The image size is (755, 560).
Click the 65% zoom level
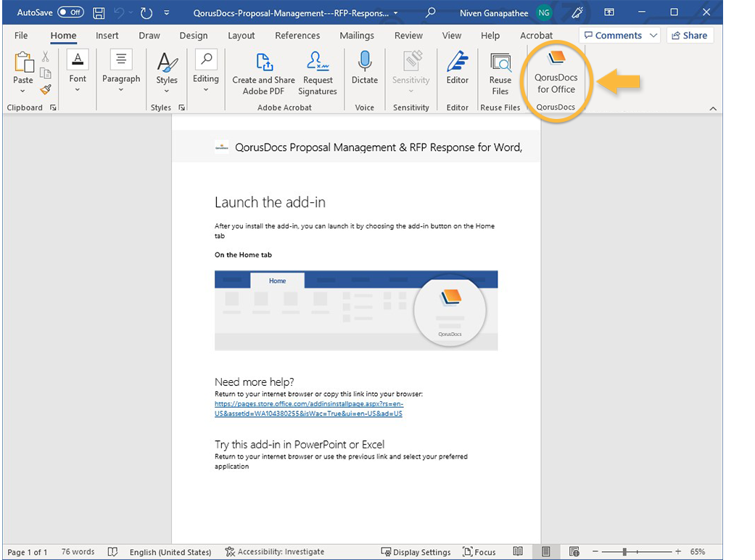tap(697, 551)
